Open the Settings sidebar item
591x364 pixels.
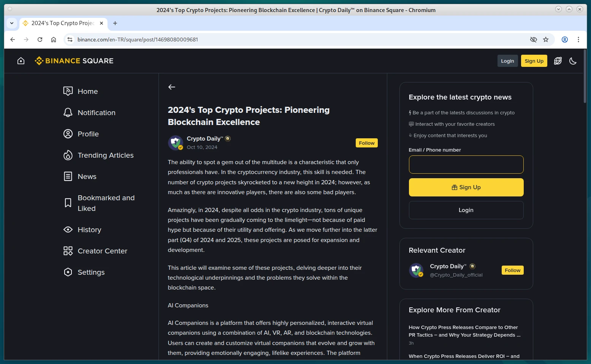point(91,272)
